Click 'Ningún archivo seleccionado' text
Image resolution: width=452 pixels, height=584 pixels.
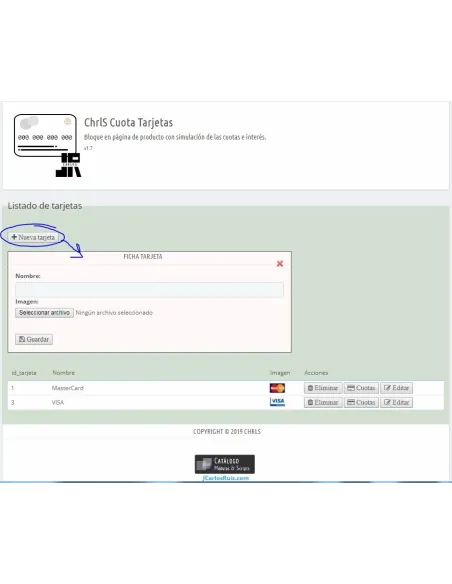tap(114, 313)
